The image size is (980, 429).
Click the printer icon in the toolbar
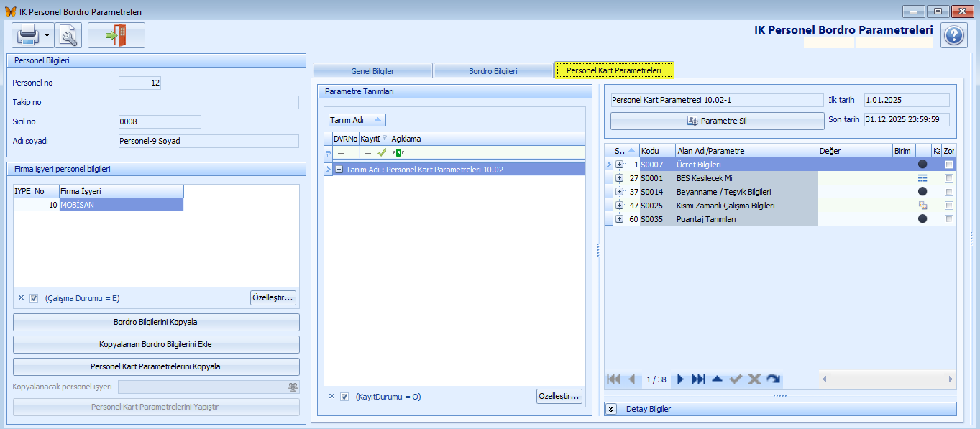click(28, 35)
